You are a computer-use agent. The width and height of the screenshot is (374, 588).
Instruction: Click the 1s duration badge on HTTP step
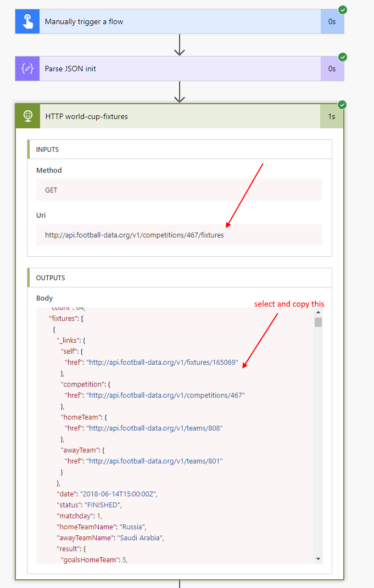pyautogui.click(x=332, y=116)
